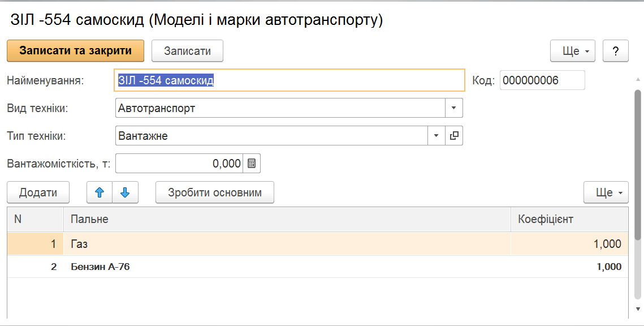644x326 pixels.
Task: Open Ще menu above fuel table
Action: point(606,192)
